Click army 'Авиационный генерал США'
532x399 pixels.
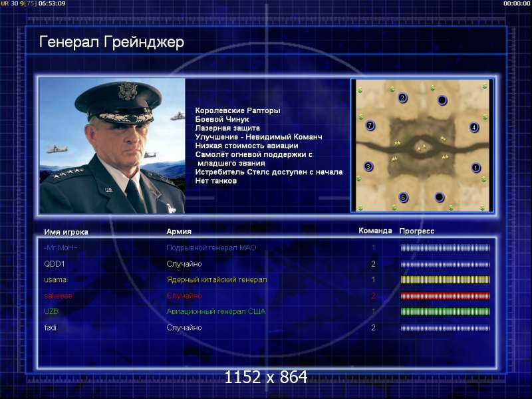215,311
